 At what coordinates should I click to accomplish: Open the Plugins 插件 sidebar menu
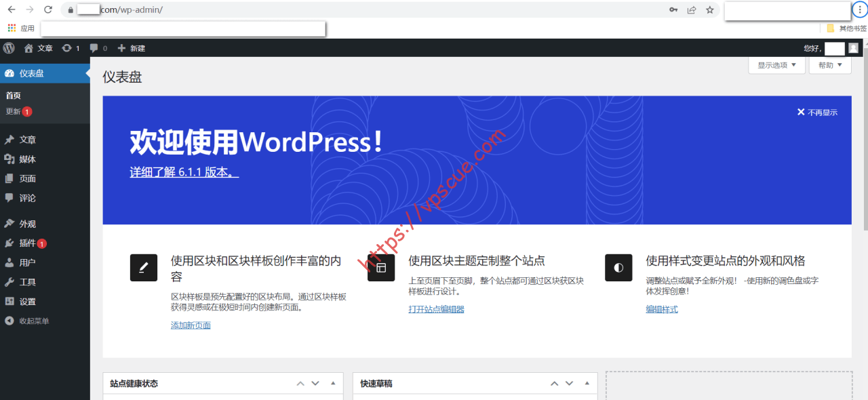pos(45,243)
